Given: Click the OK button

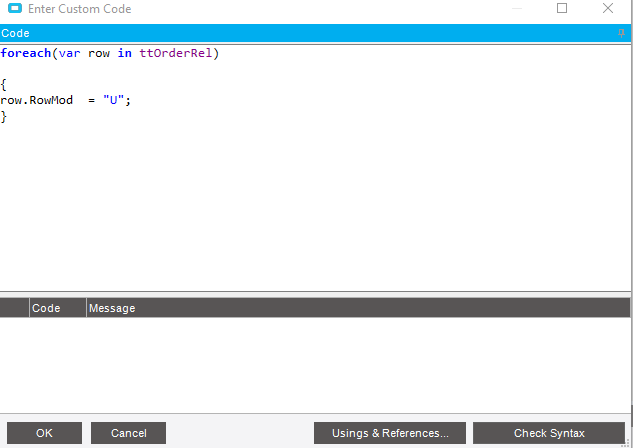Looking at the screenshot, I should pos(44,433).
